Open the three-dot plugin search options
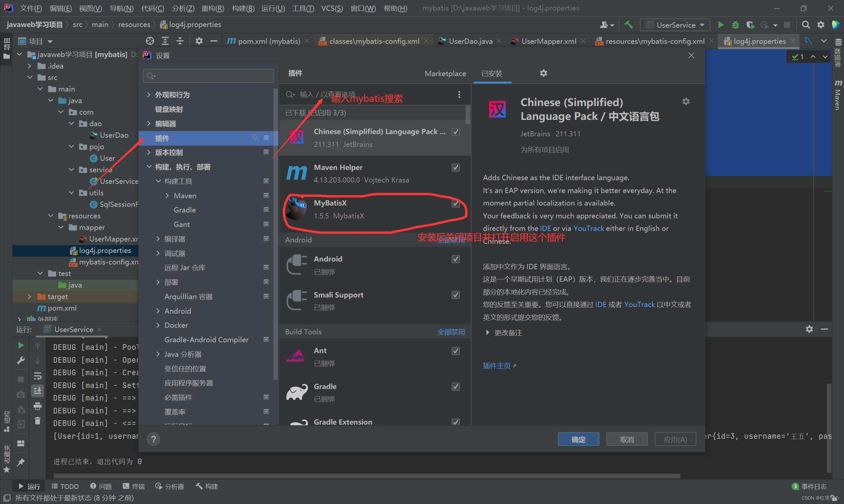The height and width of the screenshot is (504, 844). point(459,95)
